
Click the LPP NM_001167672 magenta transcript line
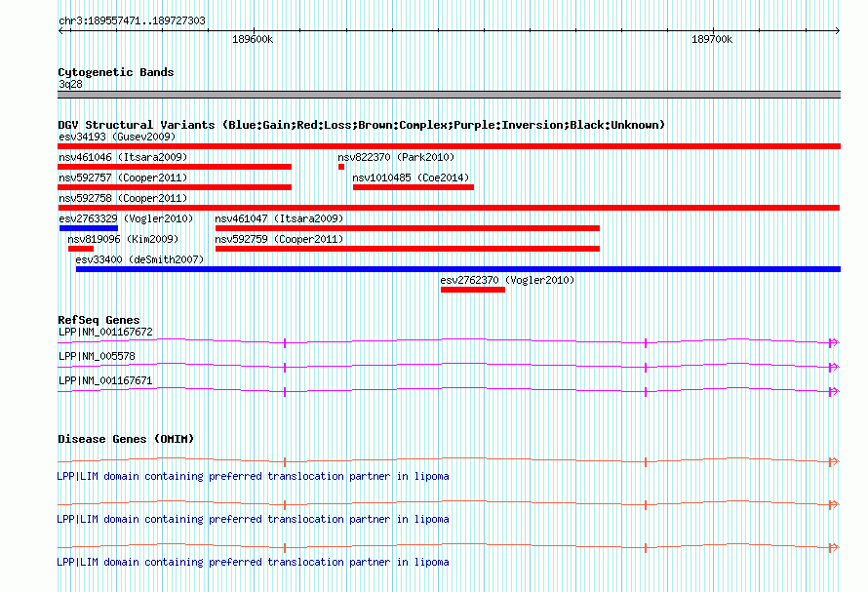pos(449,342)
